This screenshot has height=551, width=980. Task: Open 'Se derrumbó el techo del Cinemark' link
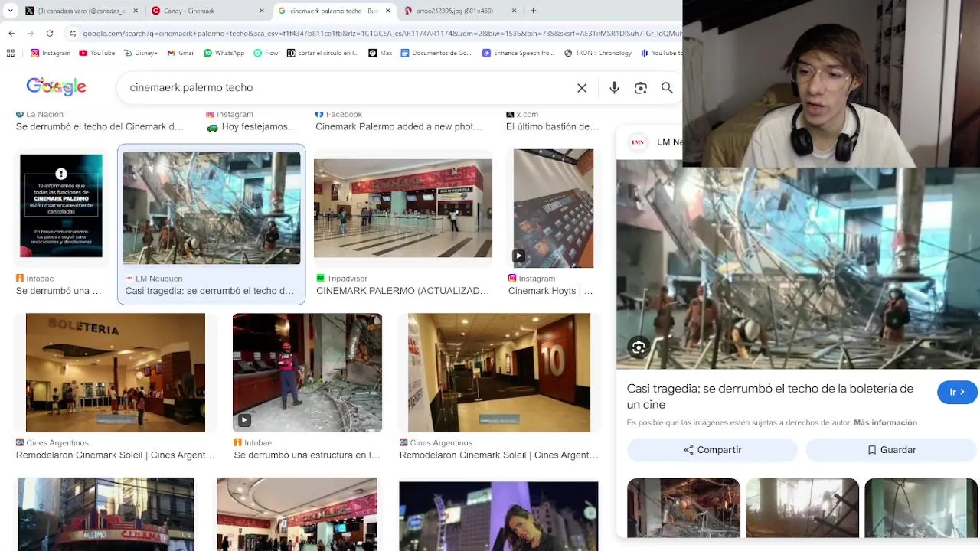click(100, 126)
